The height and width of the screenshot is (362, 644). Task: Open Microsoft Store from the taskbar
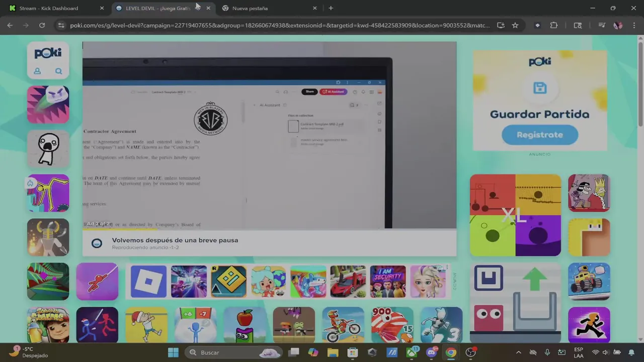pyautogui.click(x=353, y=352)
